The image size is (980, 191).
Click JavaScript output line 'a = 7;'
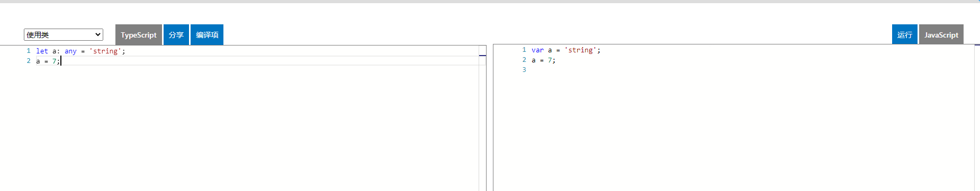click(544, 60)
